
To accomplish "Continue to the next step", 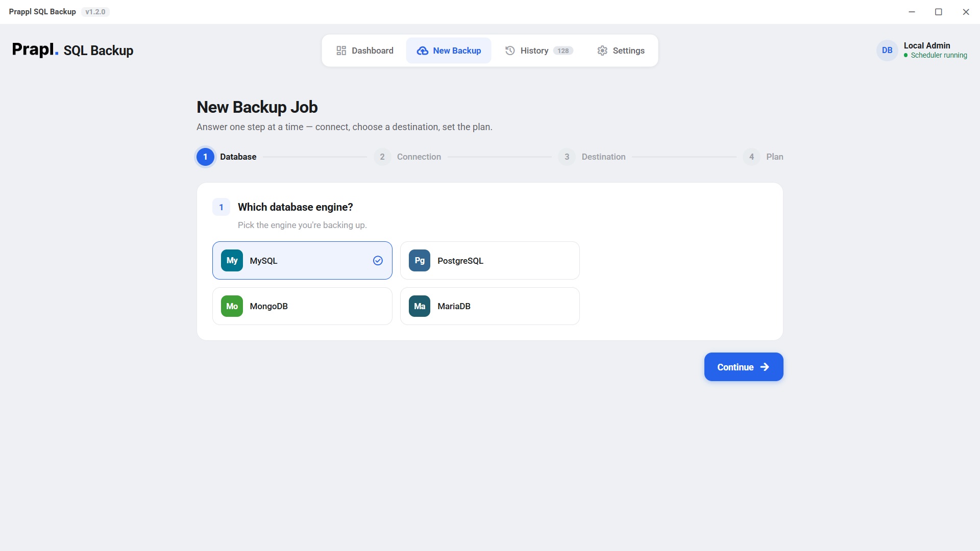I will [744, 367].
